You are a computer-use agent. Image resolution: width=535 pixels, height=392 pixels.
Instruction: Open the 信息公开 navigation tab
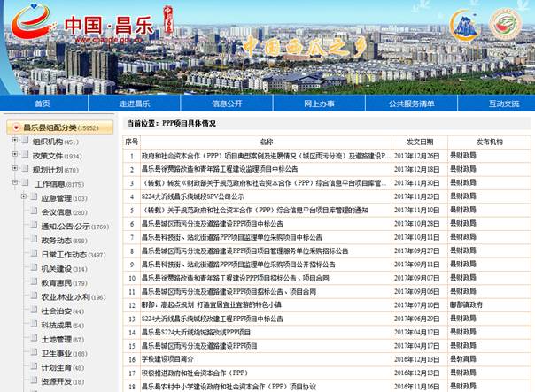pyautogui.click(x=227, y=104)
